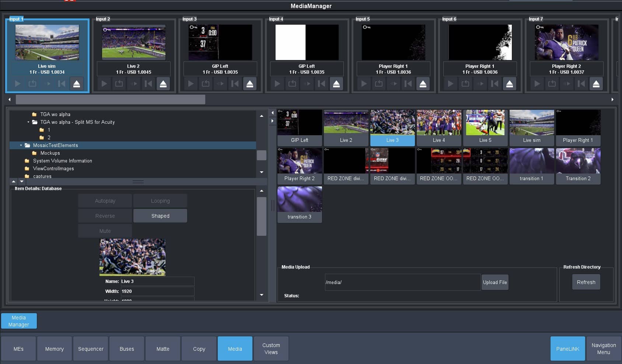This screenshot has width=622, height=364.
Task: Toggle the Reverse option
Action: (105, 216)
